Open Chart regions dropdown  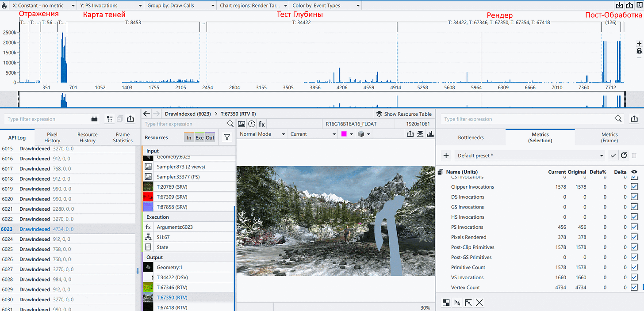[x=253, y=6]
